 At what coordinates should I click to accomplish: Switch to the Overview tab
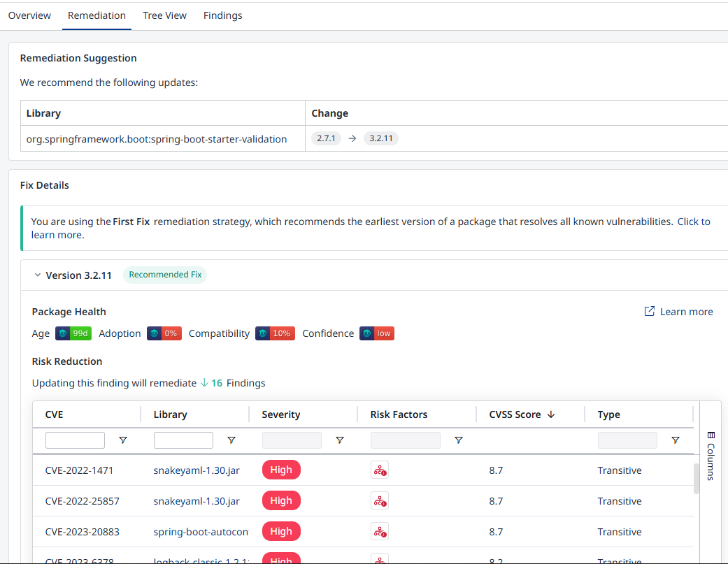click(x=29, y=15)
